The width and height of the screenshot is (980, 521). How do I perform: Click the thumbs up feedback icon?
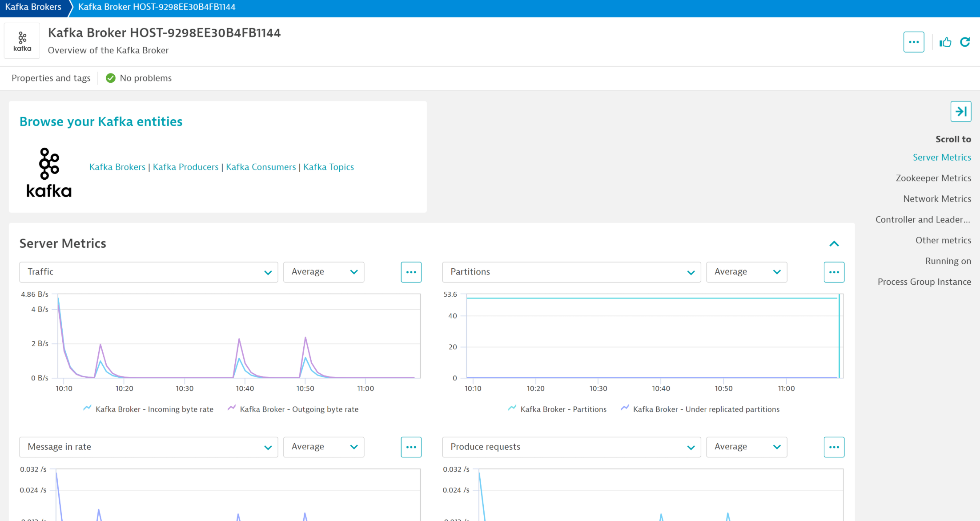click(x=945, y=42)
